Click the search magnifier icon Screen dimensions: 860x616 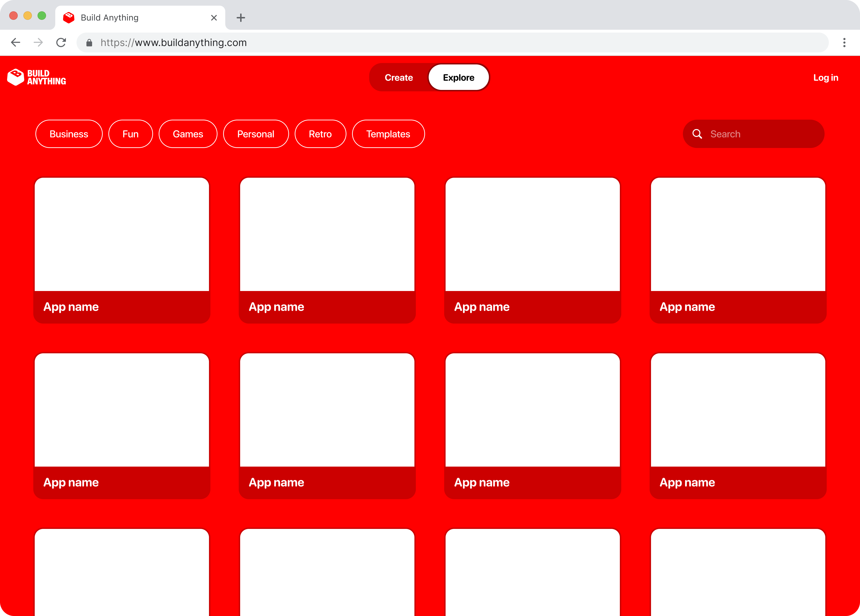pyautogui.click(x=697, y=134)
